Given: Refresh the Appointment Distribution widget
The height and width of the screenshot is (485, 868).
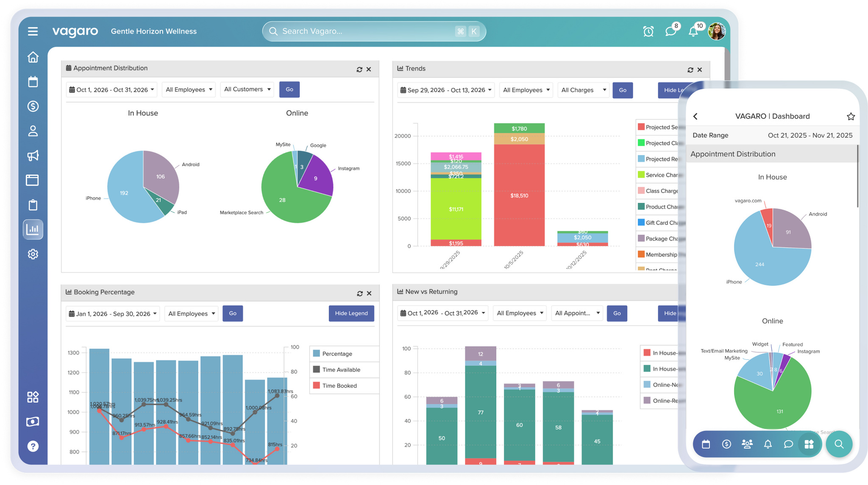Looking at the screenshot, I should pyautogui.click(x=359, y=69).
